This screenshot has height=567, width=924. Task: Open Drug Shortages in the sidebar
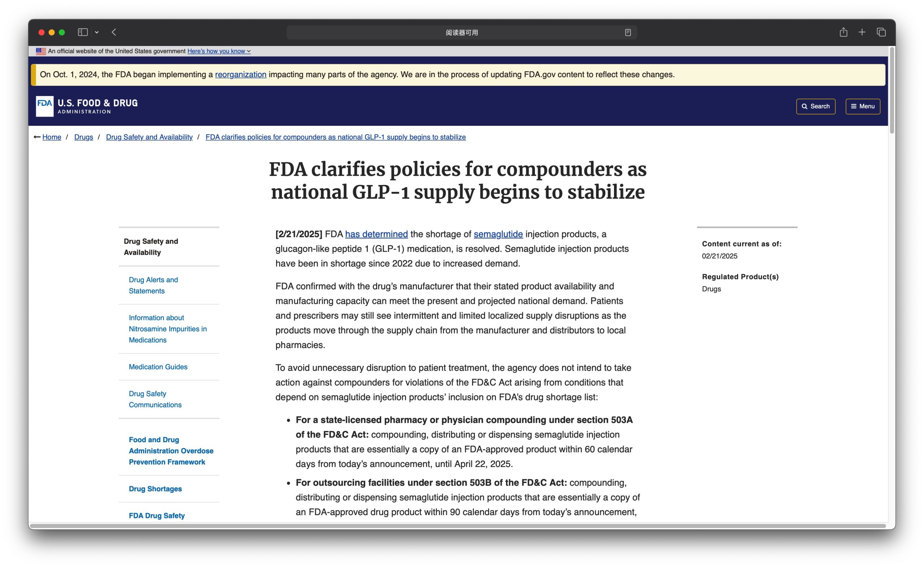[x=155, y=488]
